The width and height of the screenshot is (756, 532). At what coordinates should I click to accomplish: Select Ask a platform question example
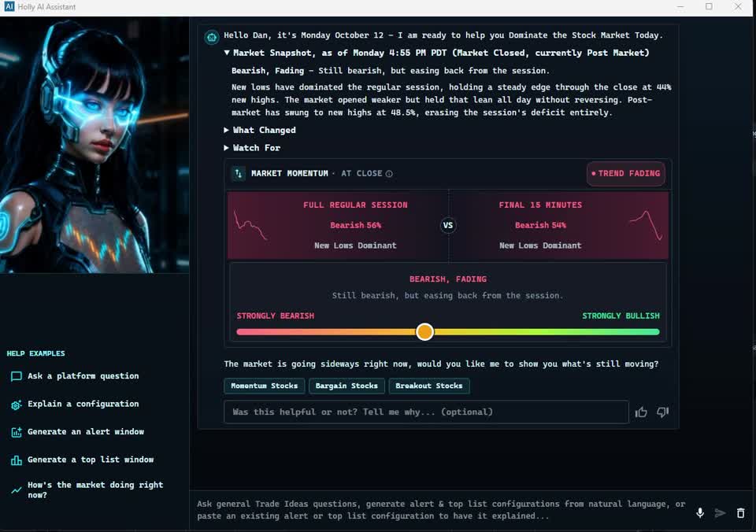coord(83,376)
